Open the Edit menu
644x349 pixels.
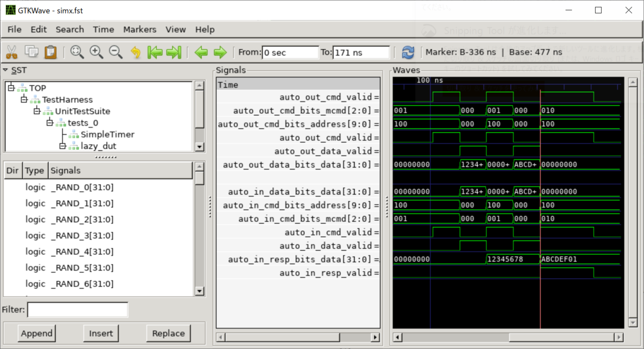(x=39, y=30)
